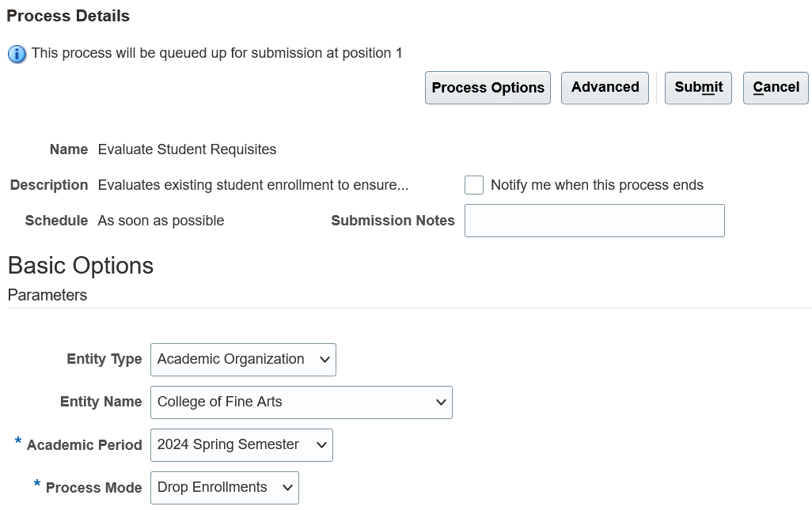The width and height of the screenshot is (812, 510).
Task: Click the blue information icon
Action: coord(17,54)
